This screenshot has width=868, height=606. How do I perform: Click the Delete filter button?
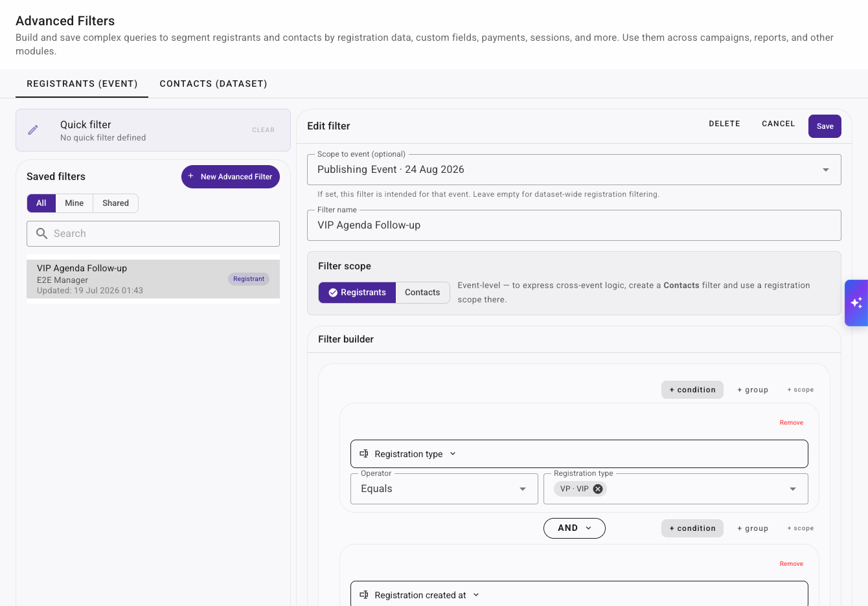pos(725,124)
